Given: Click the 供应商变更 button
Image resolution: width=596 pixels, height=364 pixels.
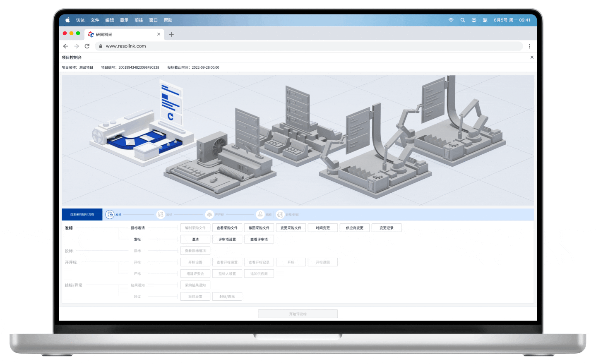Looking at the screenshot, I should (355, 228).
